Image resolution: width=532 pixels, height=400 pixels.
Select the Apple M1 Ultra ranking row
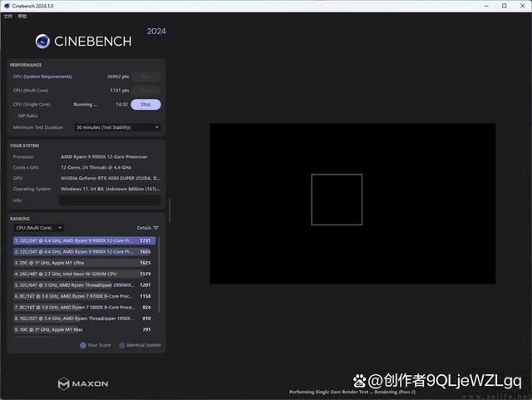tap(85, 263)
